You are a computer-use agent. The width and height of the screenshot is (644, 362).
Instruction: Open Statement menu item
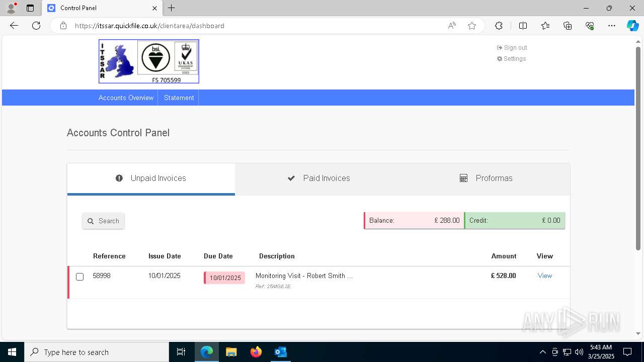(179, 98)
